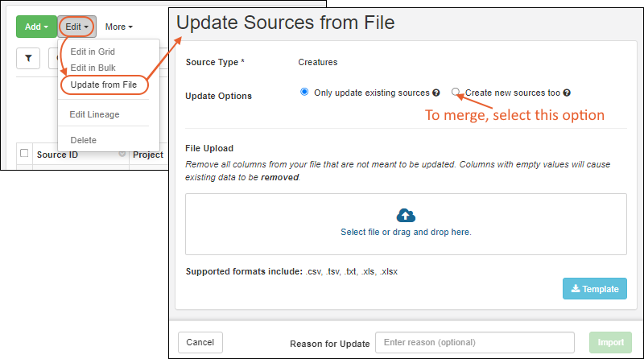Choose Update from File menu item
Screen dimensions: 644x359
(x=103, y=85)
